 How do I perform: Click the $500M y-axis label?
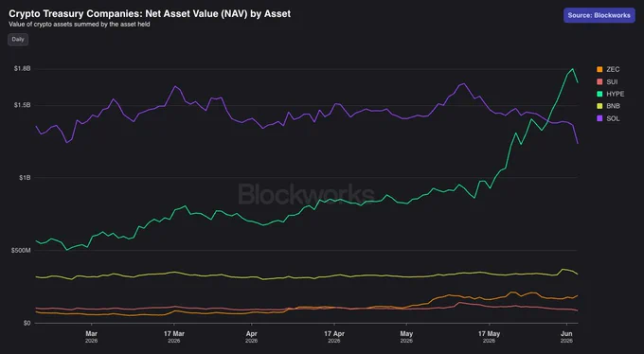(x=22, y=250)
